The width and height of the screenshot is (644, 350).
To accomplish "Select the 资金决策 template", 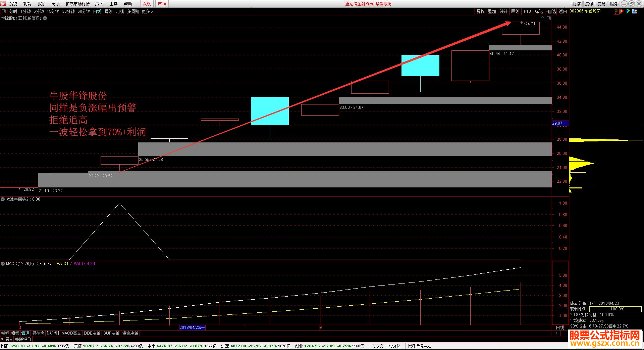I will [130, 333].
